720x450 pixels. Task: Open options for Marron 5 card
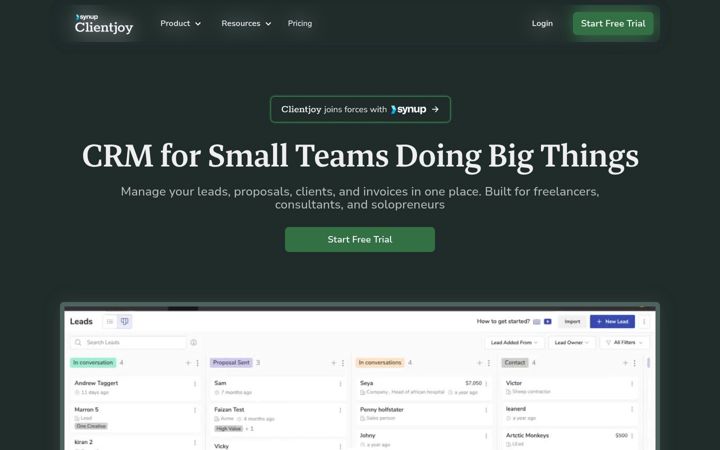(x=195, y=410)
